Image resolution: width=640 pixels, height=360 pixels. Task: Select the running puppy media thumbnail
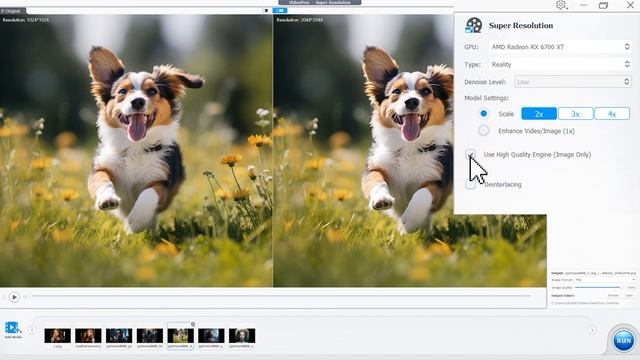coord(180,336)
